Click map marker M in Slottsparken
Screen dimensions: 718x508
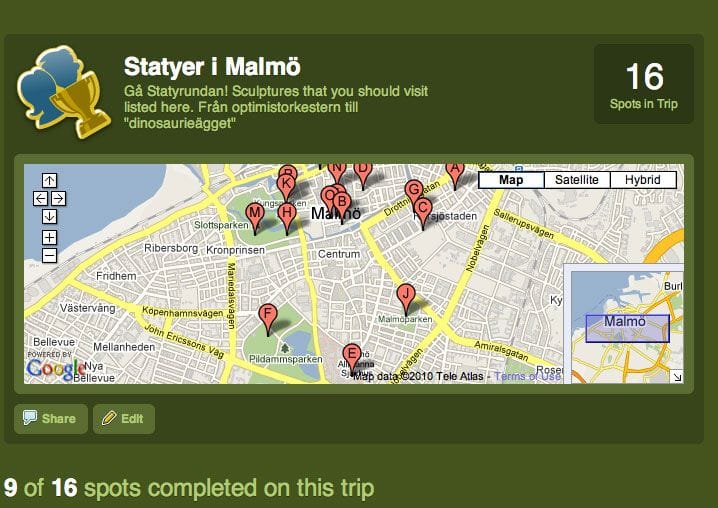(x=255, y=214)
